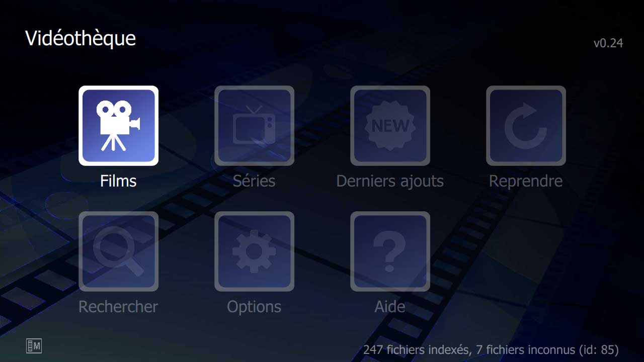This screenshot has height=362, width=644.
Task: Select the Films label
Action: click(x=118, y=181)
